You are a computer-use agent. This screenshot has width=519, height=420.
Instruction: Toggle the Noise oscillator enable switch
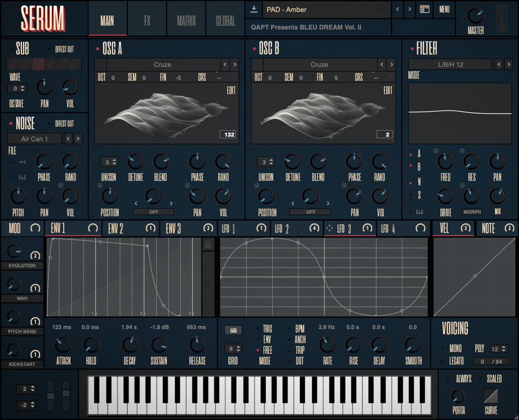pos(11,124)
